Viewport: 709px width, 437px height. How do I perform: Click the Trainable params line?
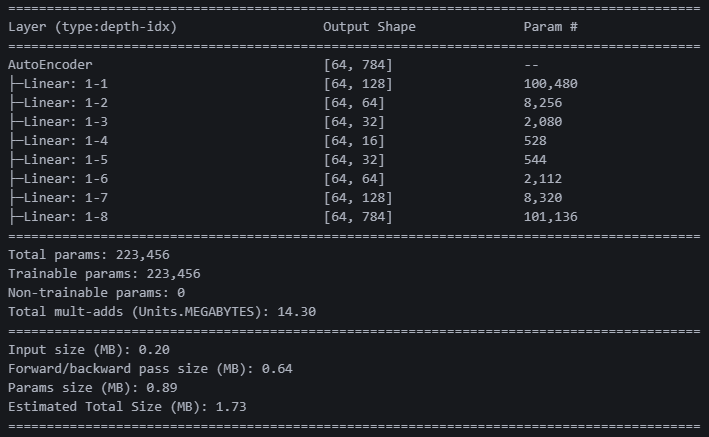[x=104, y=274]
